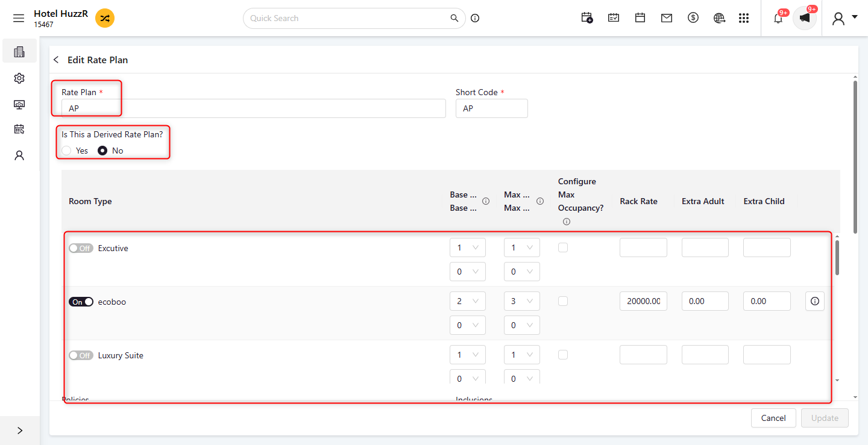868x445 pixels.
Task: Open the user sidebar icon
Action: tap(19, 155)
